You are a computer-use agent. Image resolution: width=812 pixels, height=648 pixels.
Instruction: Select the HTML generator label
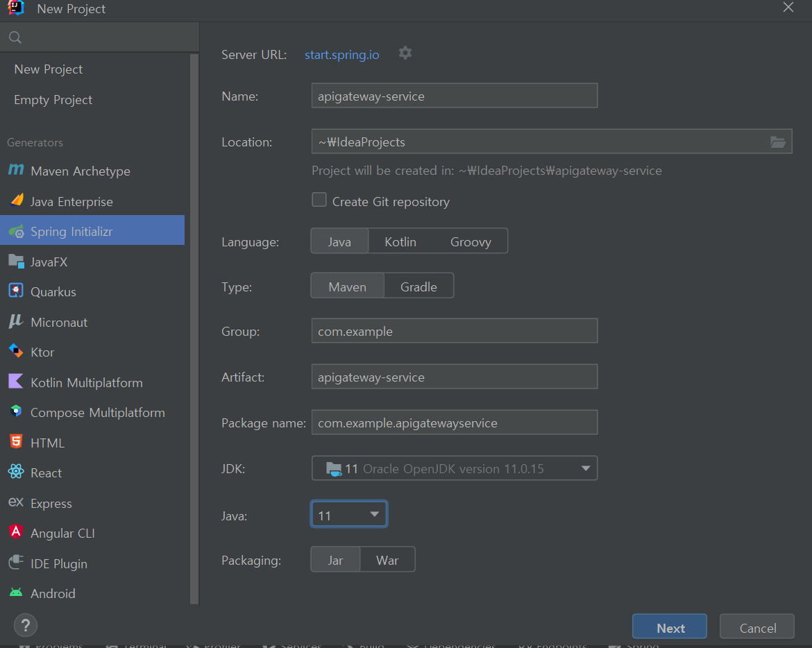click(x=48, y=443)
